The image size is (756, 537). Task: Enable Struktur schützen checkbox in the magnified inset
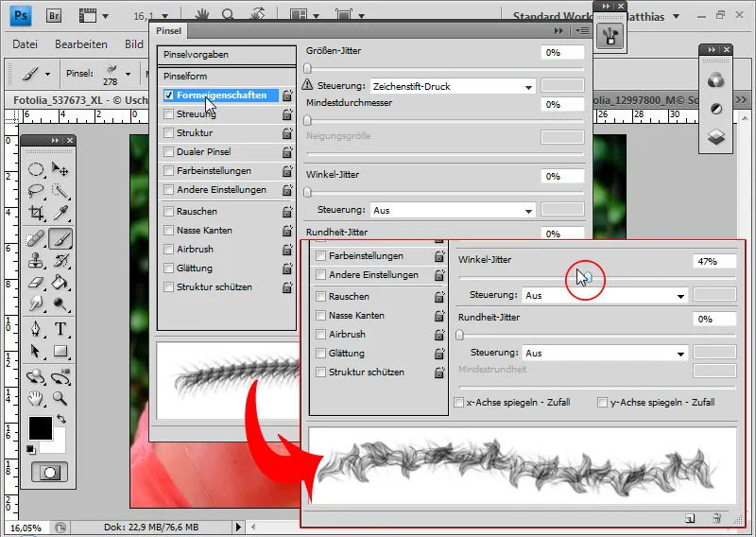(x=320, y=372)
